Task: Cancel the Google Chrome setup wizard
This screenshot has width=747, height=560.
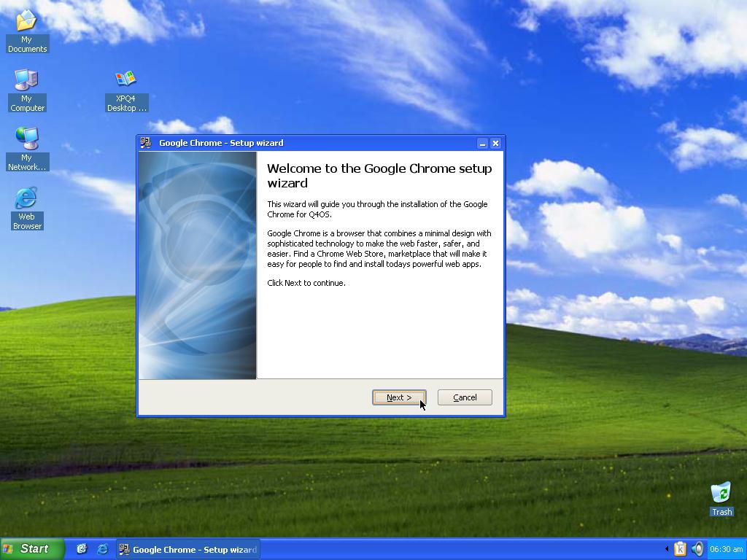Action: pos(465,397)
